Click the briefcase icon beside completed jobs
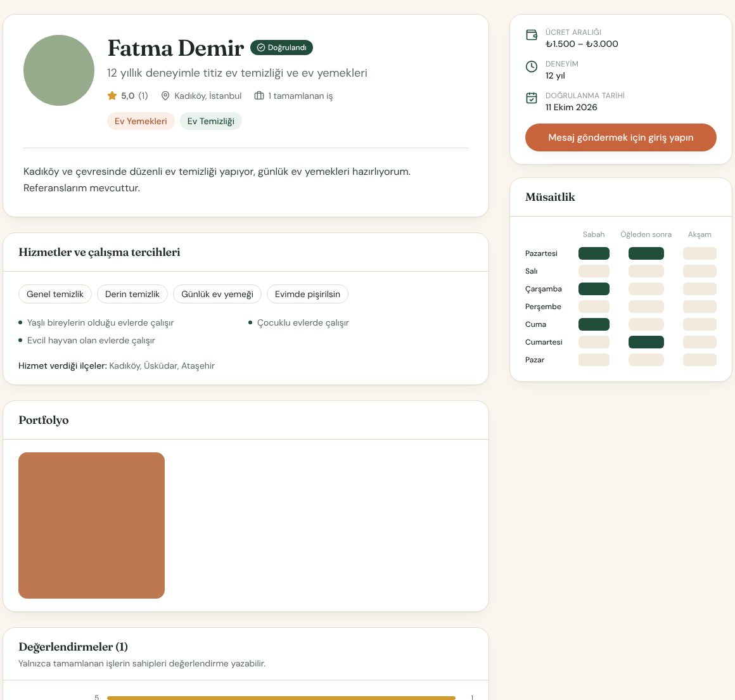 point(259,96)
